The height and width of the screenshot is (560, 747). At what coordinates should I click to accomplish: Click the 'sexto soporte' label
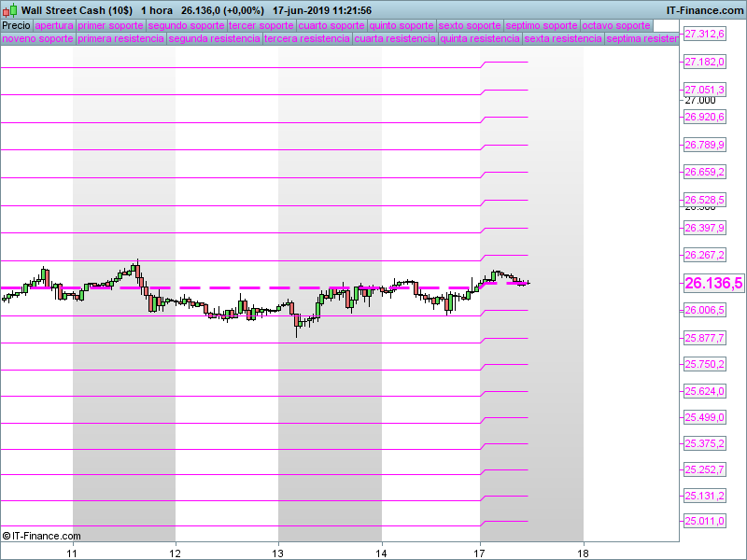point(469,25)
